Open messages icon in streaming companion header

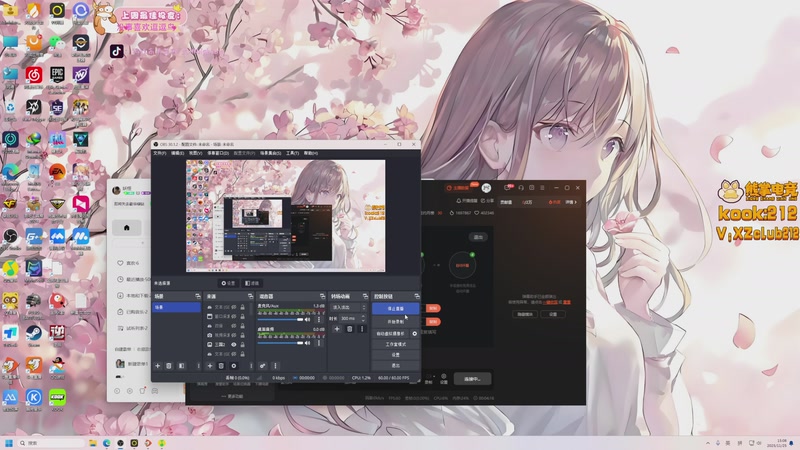pyautogui.click(x=508, y=188)
